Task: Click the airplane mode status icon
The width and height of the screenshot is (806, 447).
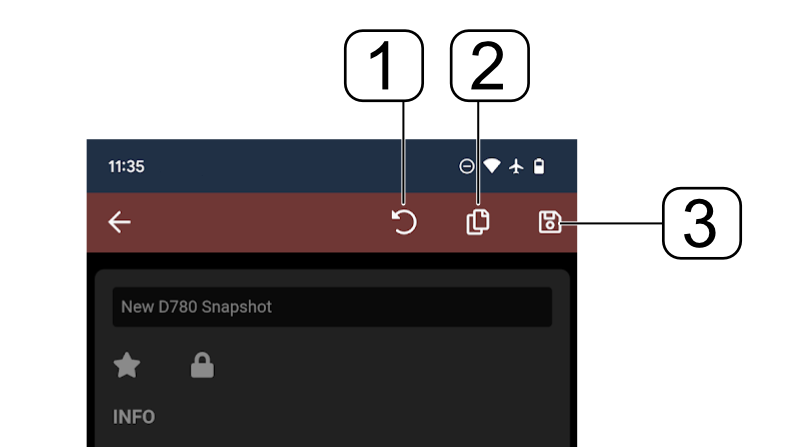Action: pos(516,166)
